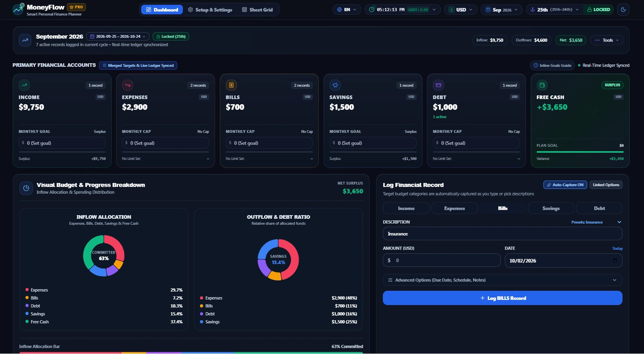The width and height of the screenshot is (644, 354).
Task: Open the 25th cycle day dropdown
Action: coord(555,10)
